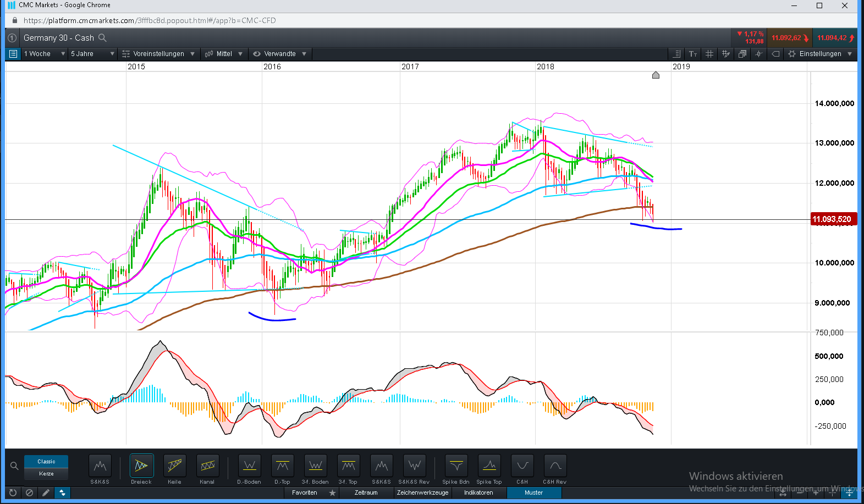Choose the D.-Boden double bottom pattern
864x504 pixels.
click(249, 466)
